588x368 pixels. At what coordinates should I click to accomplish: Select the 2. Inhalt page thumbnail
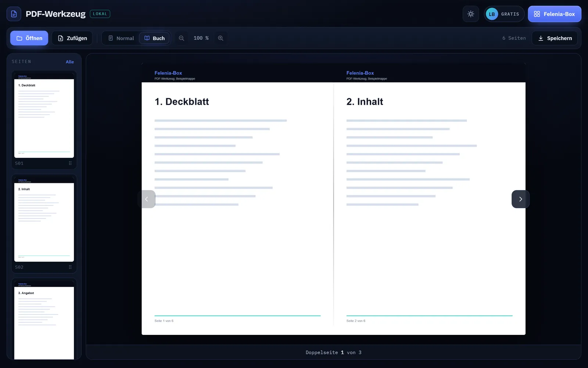[44, 220]
